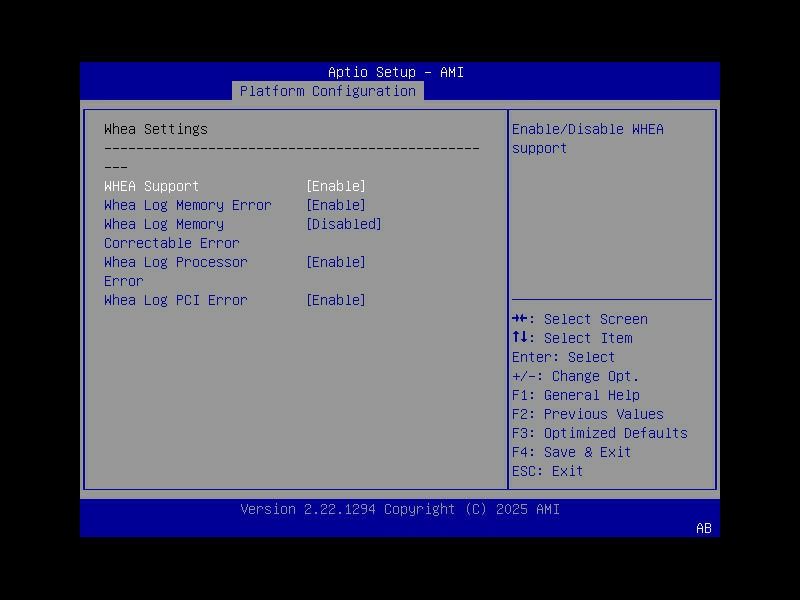
Task: Enable Whea Log Memory Correctable Error
Action: pos(345,224)
